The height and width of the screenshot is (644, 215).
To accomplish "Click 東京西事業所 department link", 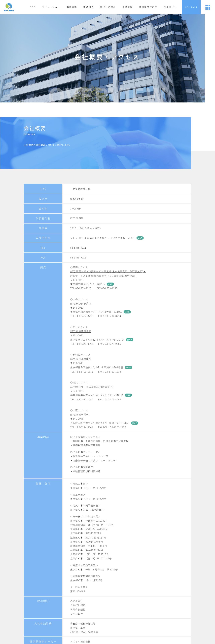I will pyautogui.click(x=81, y=331).
